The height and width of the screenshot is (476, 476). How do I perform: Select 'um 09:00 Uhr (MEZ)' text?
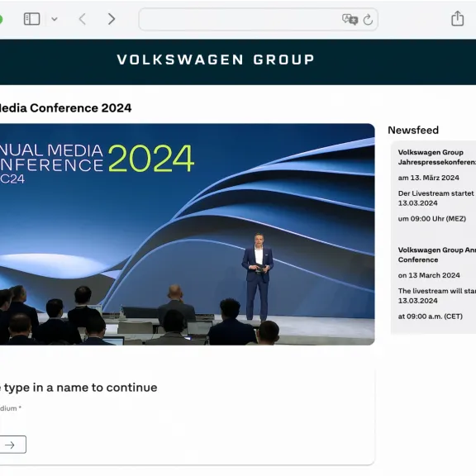[432, 218]
